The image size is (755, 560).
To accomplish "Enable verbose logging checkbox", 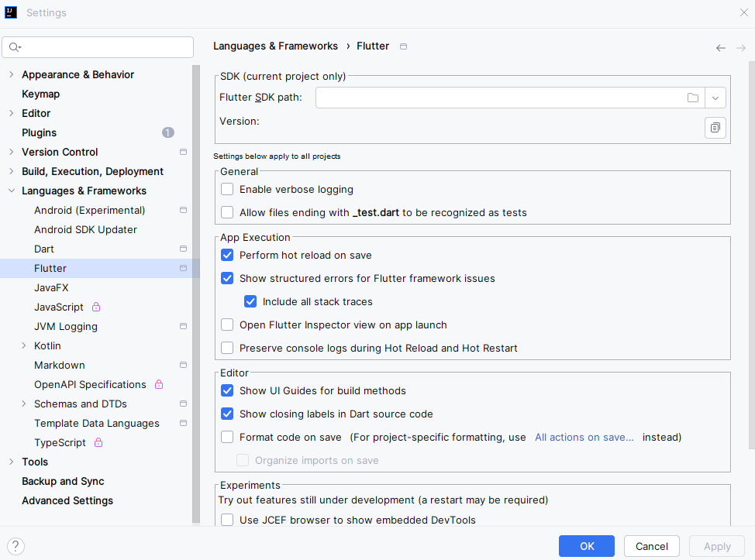I will [x=227, y=189].
